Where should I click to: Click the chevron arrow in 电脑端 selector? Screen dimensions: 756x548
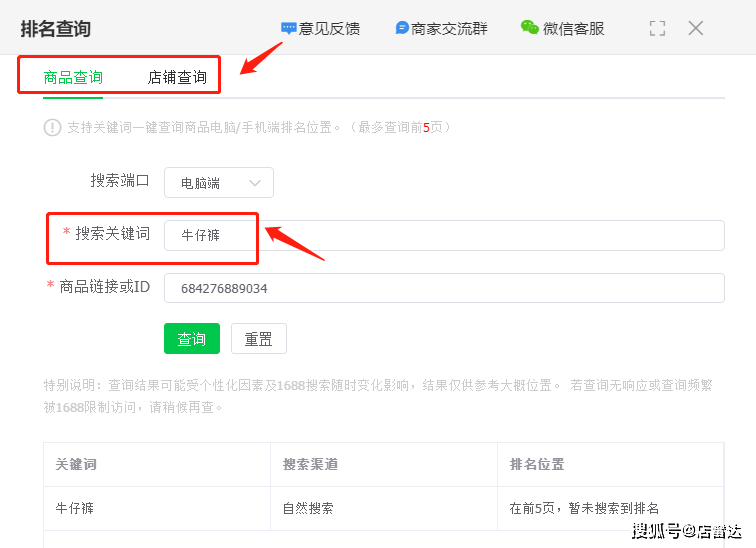pyautogui.click(x=255, y=182)
